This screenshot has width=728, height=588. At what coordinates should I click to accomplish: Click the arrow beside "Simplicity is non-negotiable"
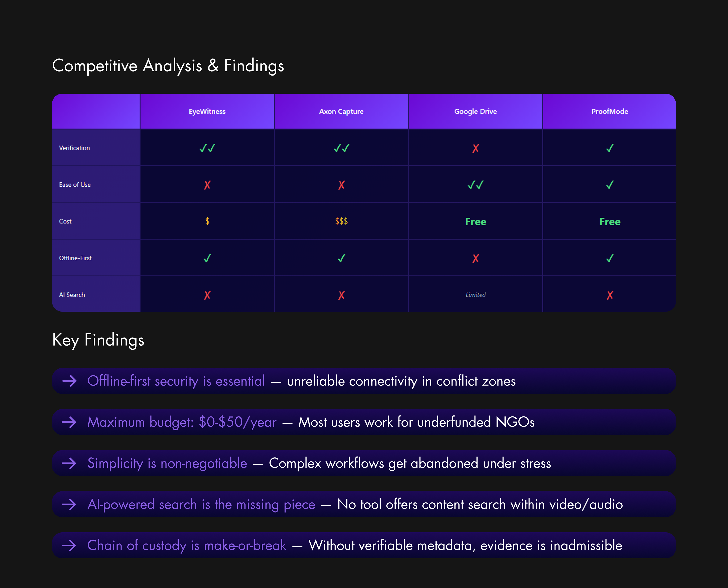point(69,463)
